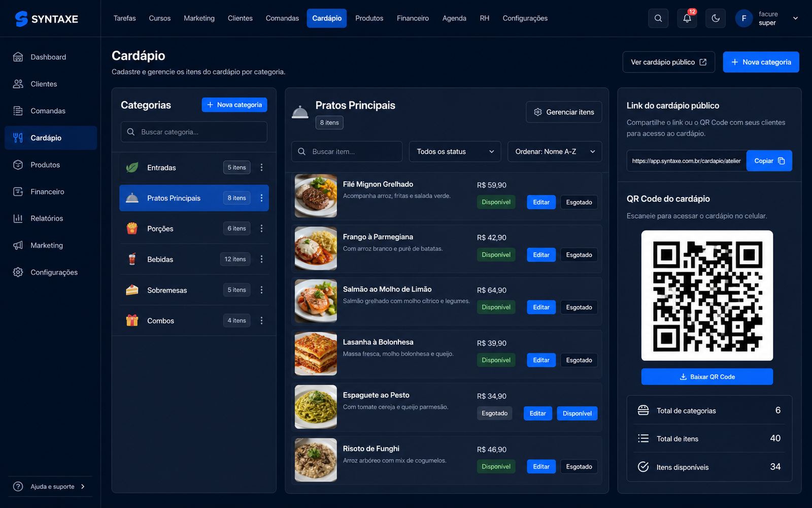
Task: Click Nova categoria in Categorias panel
Action: 234,105
